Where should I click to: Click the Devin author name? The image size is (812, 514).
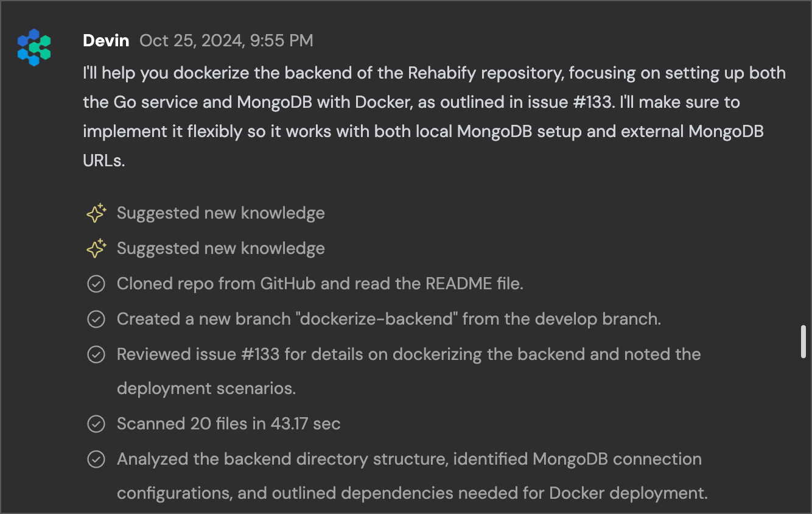106,41
